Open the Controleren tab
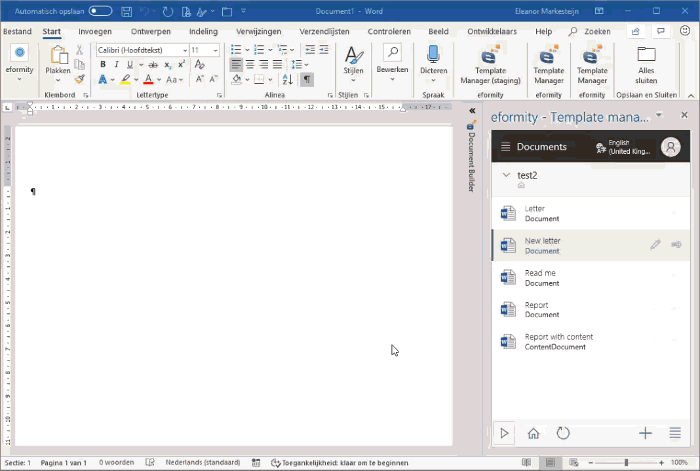Image resolution: width=700 pixels, height=471 pixels. coord(389,31)
